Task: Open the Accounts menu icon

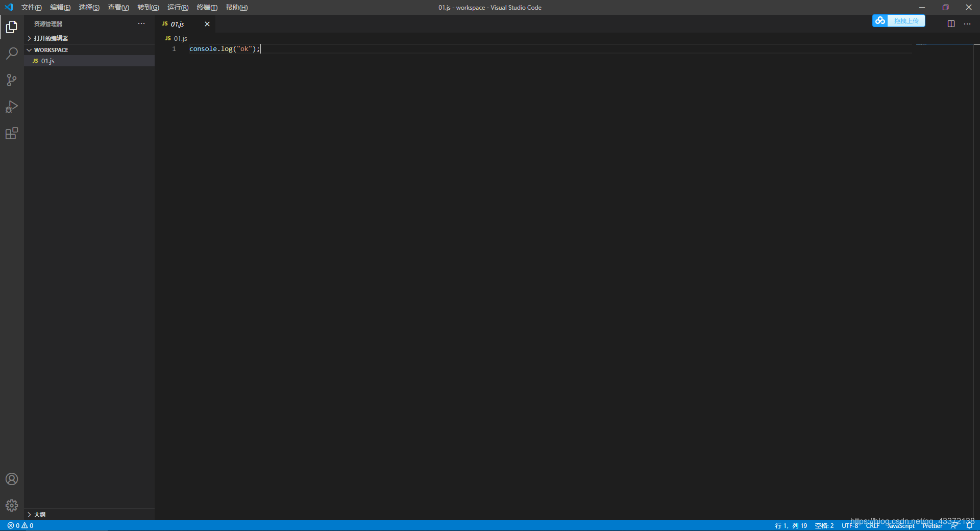Action: [x=12, y=479]
